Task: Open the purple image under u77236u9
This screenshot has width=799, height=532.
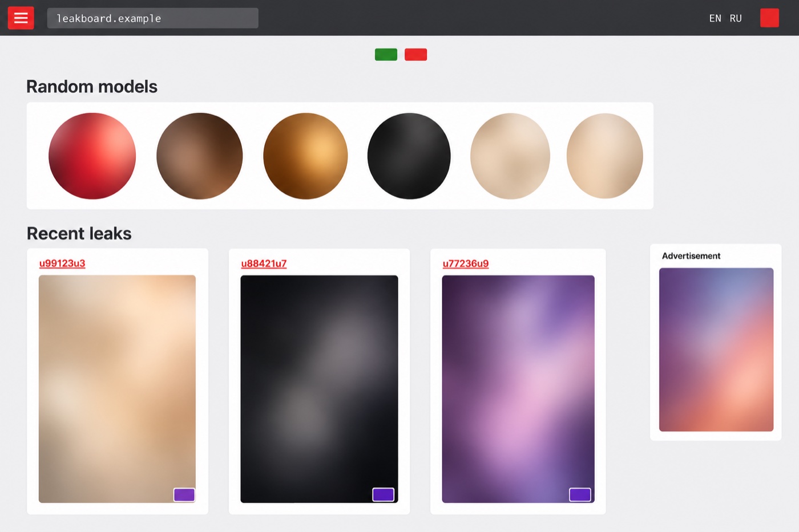Action: (x=518, y=389)
